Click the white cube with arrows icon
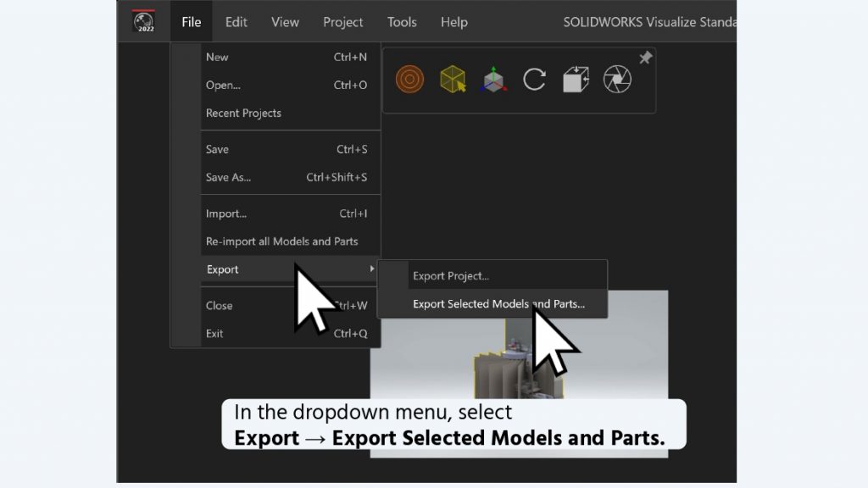868x488 pixels. click(576, 80)
